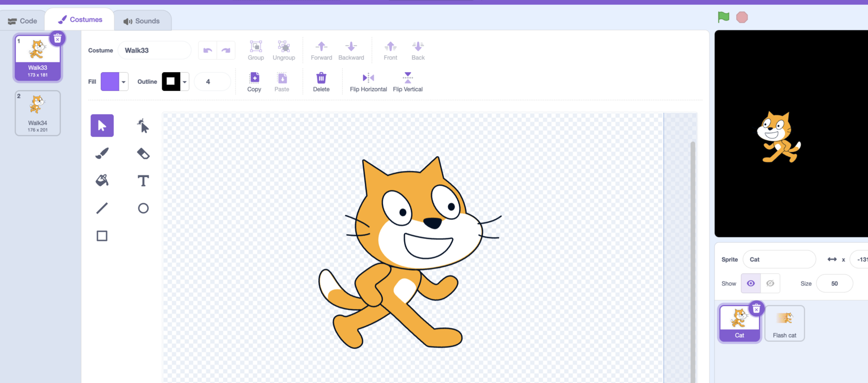Delete the Cat sprite with the trash icon
Screen dimensions: 868x383
click(756, 309)
